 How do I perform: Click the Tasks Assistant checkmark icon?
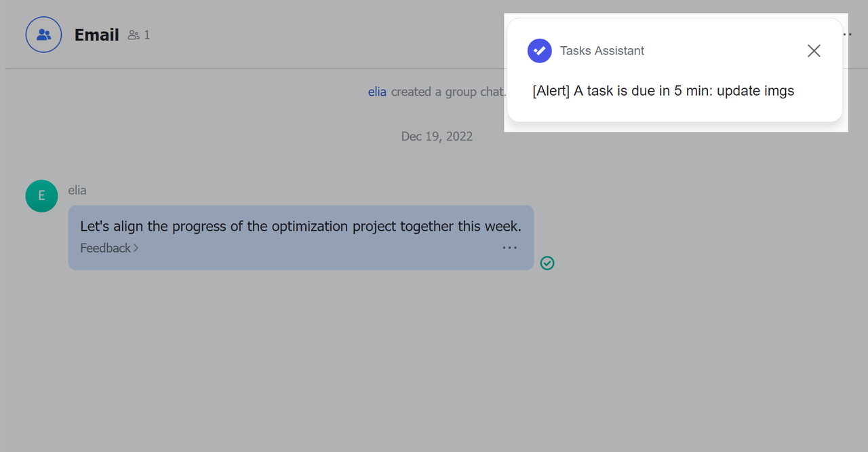tap(540, 51)
